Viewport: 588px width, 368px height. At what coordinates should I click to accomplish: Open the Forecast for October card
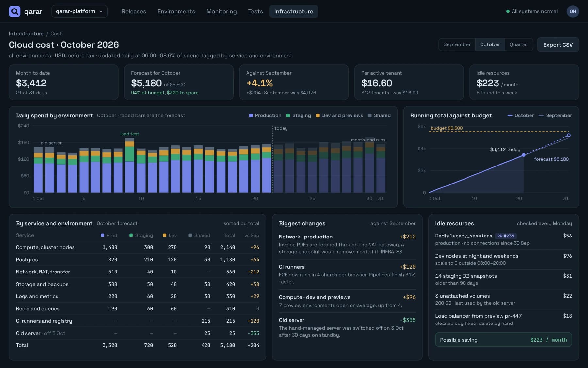click(179, 82)
